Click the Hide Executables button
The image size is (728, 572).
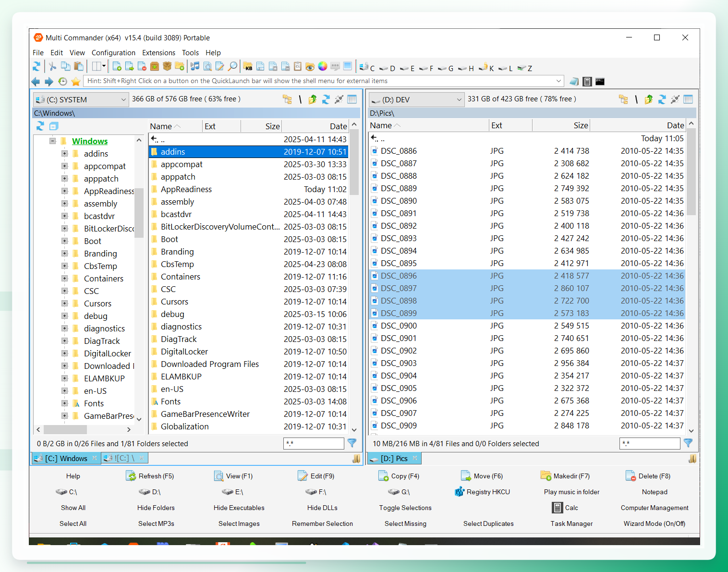point(239,508)
